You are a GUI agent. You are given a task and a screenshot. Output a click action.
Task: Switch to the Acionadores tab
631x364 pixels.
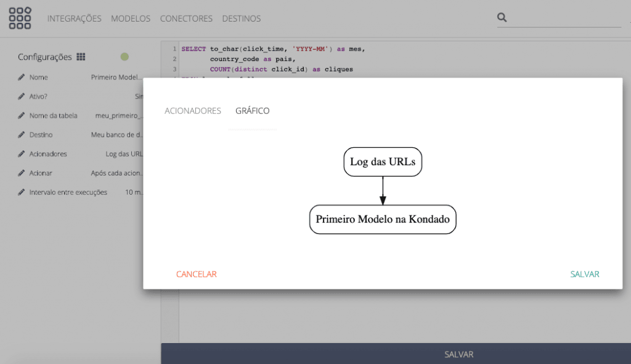[x=193, y=111]
